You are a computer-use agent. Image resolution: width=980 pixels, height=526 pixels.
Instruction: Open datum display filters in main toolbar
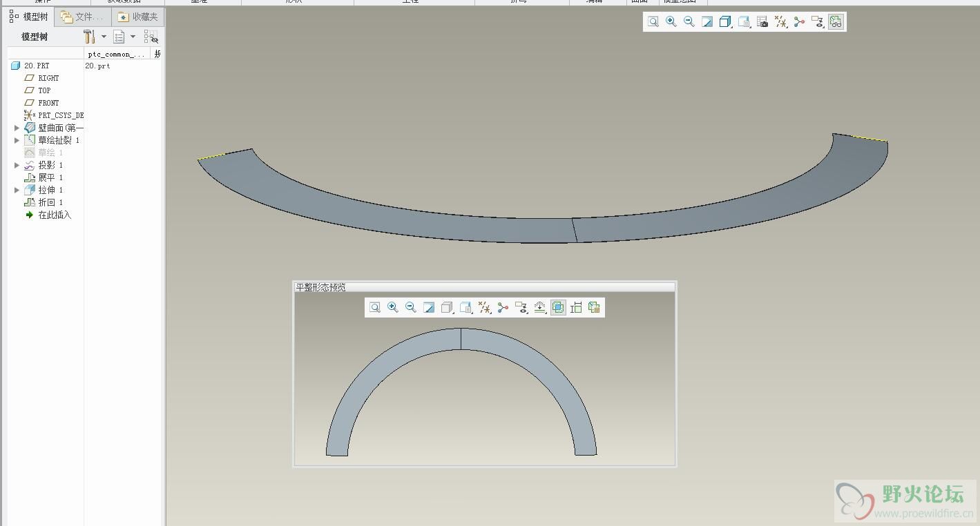coord(780,22)
